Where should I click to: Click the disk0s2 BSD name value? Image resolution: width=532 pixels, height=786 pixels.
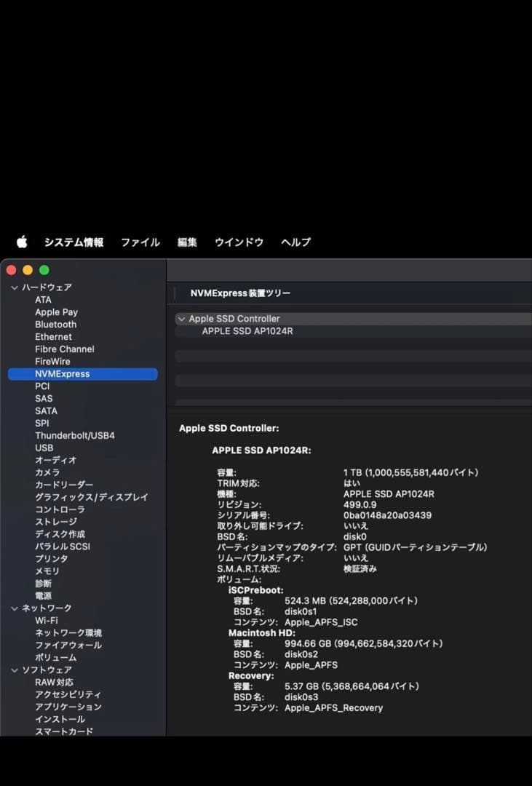[301, 655]
